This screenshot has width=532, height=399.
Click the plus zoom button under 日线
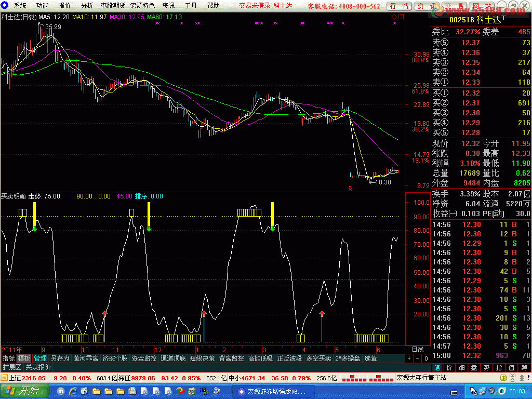coord(409,358)
